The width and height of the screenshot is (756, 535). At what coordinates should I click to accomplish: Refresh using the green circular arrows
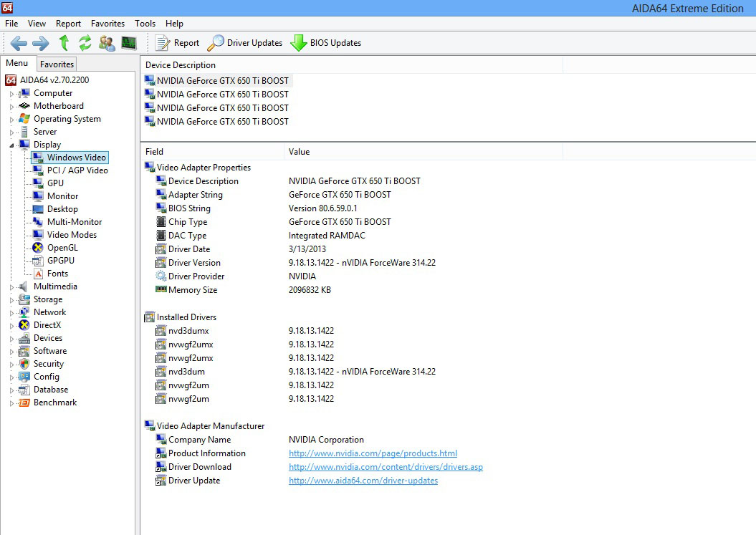point(85,43)
